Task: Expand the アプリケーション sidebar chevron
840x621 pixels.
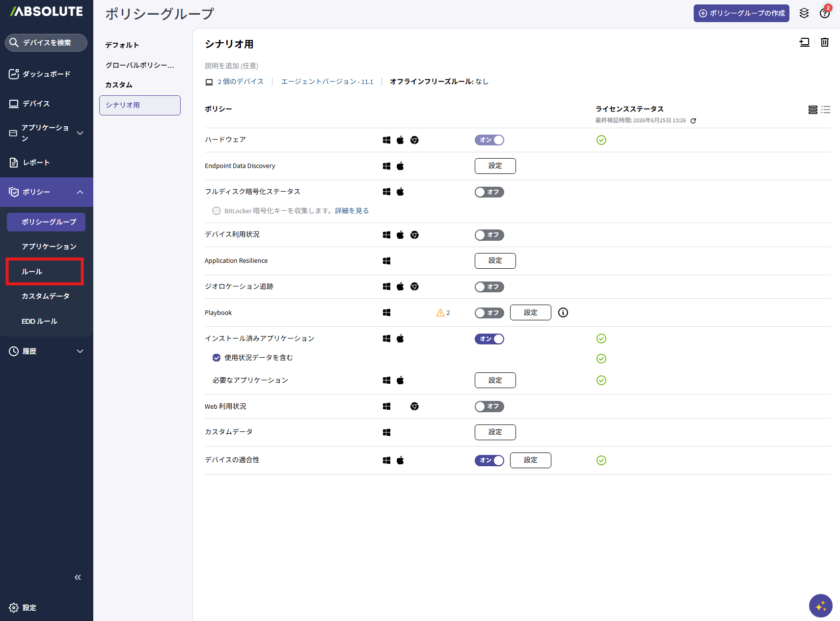Action: pos(80,133)
